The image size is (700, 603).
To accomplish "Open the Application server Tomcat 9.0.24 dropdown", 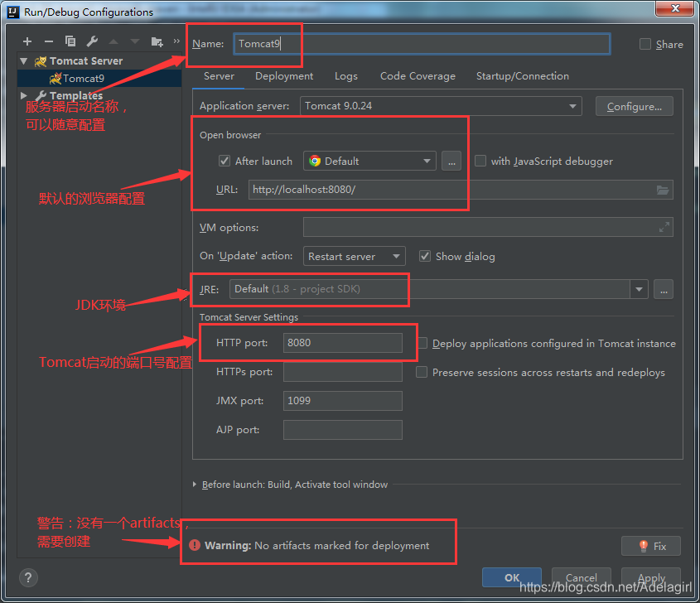I will coord(441,106).
